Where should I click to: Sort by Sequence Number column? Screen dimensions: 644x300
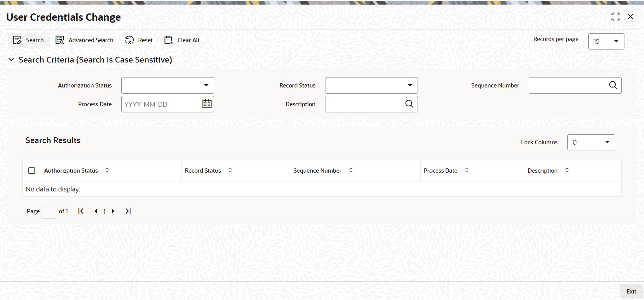(x=351, y=170)
